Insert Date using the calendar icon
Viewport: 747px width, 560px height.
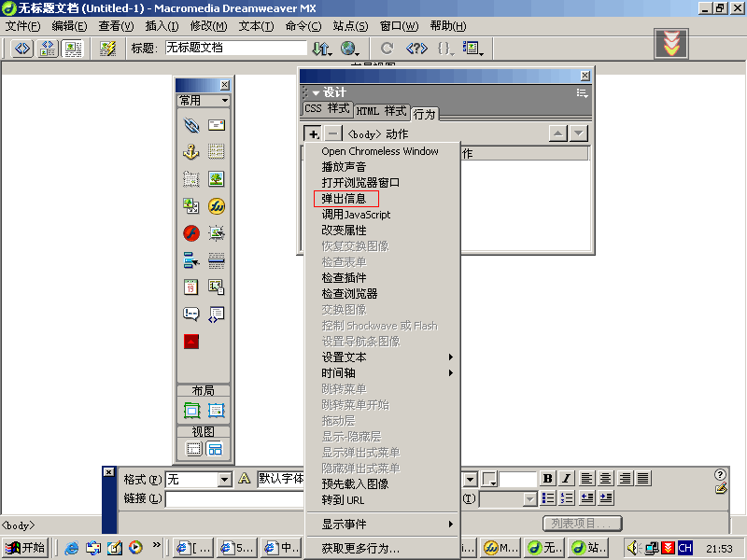(191, 287)
